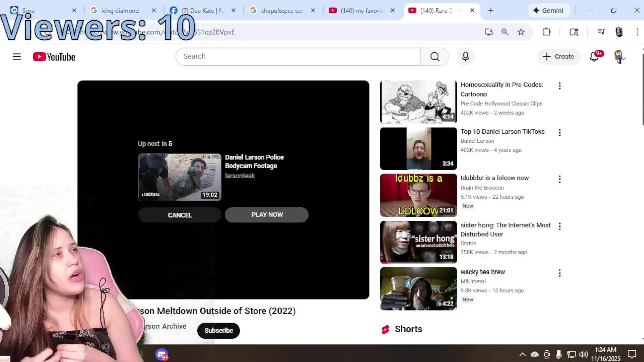Open options for Top 10 Daniel Larson TikToks
Image resolution: width=644 pixels, height=362 pixels.
(x=559, y=132)
